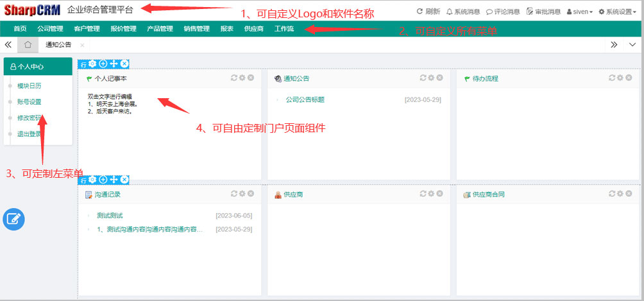Click the 刷新 refresh button
644x301 pixels.
(428, 12)
